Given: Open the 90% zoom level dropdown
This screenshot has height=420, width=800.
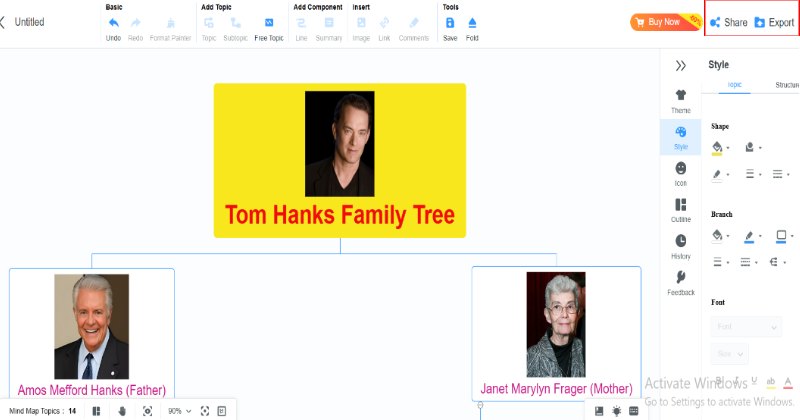Looking at the screenshot, I should click(180, 411).
